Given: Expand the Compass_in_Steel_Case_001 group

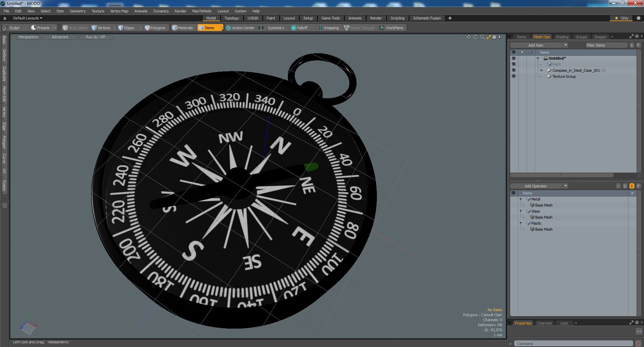Looking at the screenshot, I should pos(542,70).
